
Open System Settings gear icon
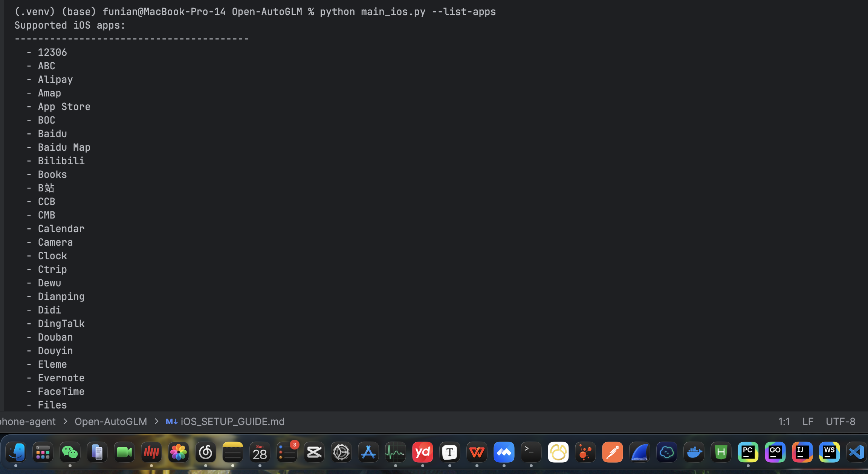(x=341, y=452)
